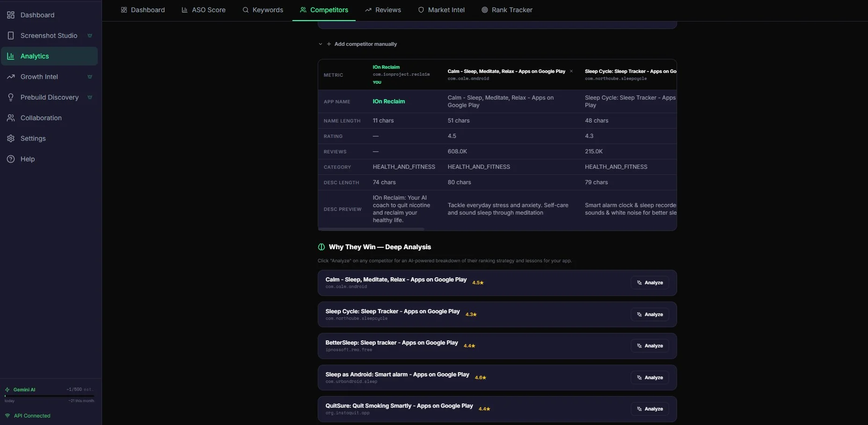Click the Help question mark icon
Screen dimensions: 868x425
tap(11, 159)
